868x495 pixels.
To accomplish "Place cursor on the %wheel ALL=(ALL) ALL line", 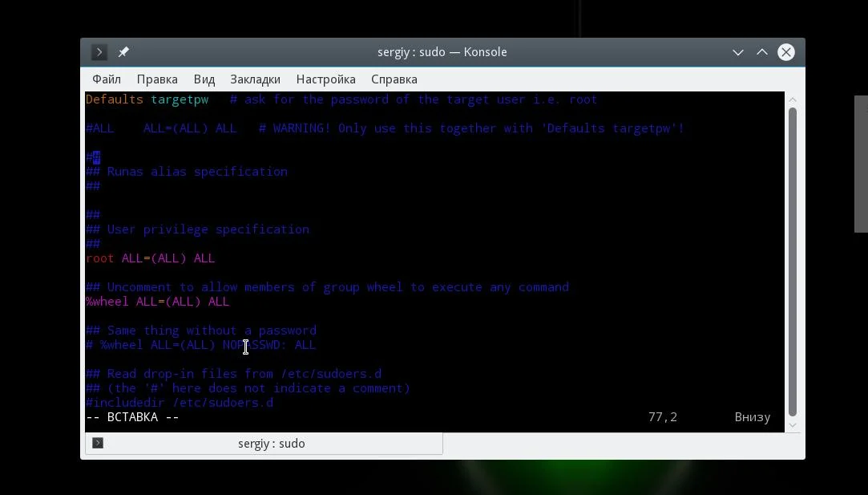I will coord(158,302).
